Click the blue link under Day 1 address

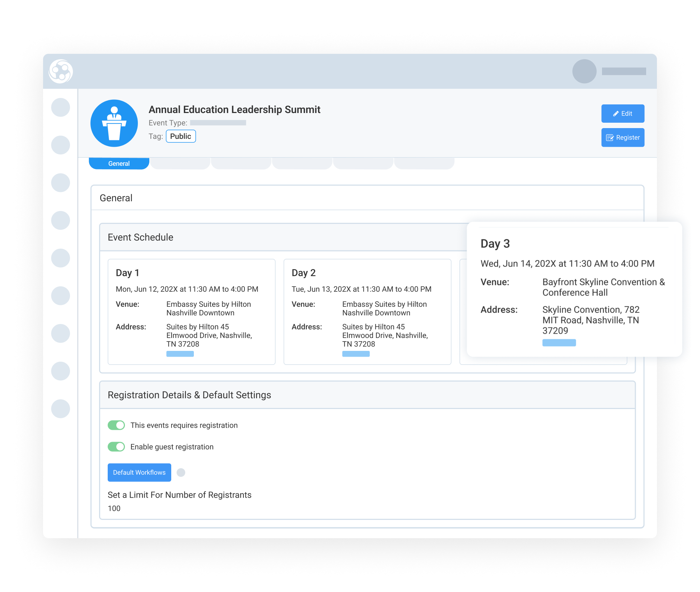(180, 354)
